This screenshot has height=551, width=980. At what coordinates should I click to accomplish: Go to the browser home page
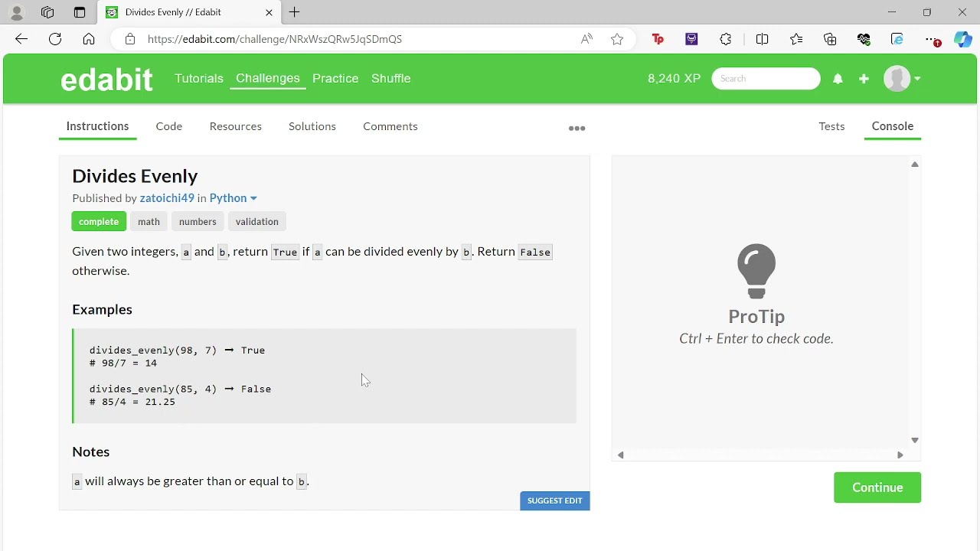[89, 39]
